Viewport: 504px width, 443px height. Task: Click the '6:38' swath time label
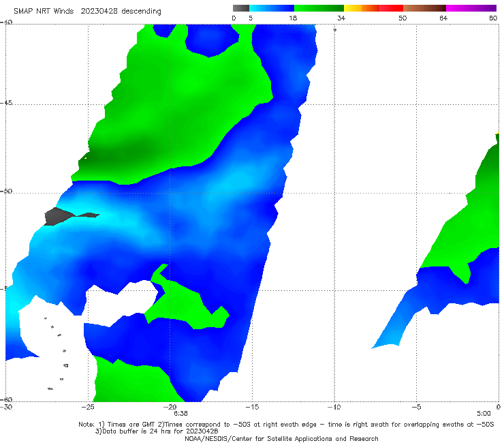click(180, 414)
